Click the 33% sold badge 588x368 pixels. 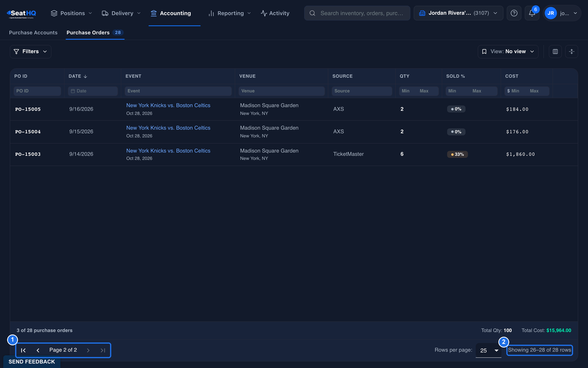pos(457,154)
